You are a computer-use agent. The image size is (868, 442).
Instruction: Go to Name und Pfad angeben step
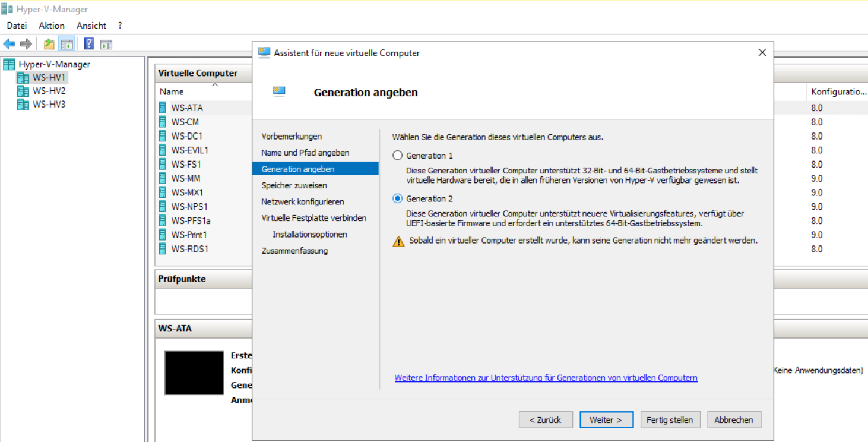(x=305, y=153)
